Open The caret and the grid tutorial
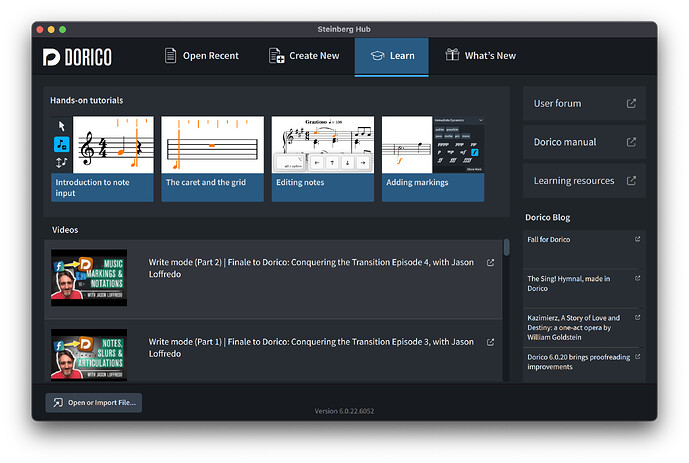The image size is (689, 463). coord(213,159)
